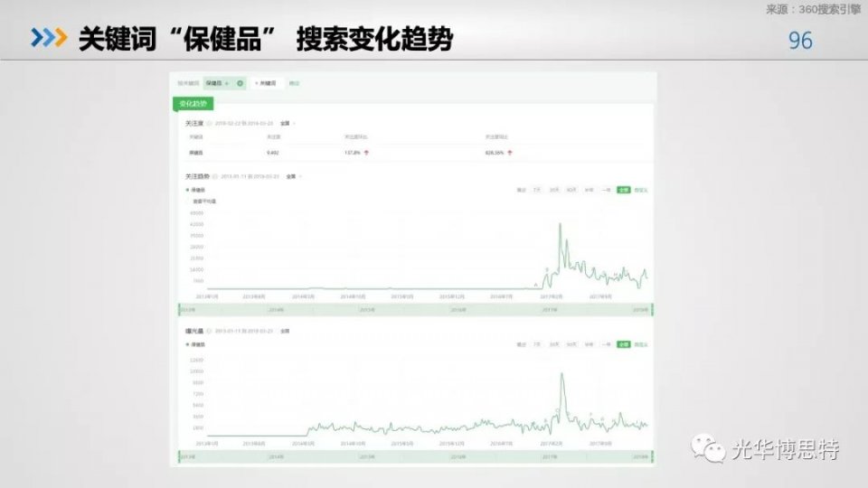Select 全部 range in 关注趋势 chart

pos(624,190)
